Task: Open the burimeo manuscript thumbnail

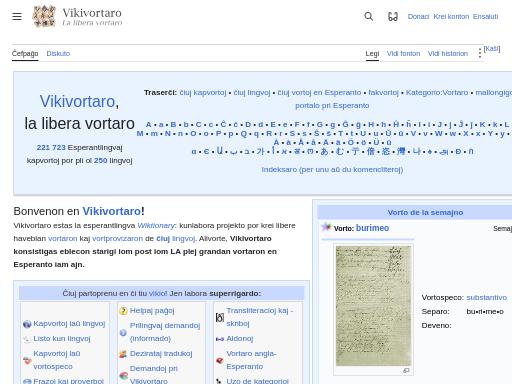Action: 373,306
